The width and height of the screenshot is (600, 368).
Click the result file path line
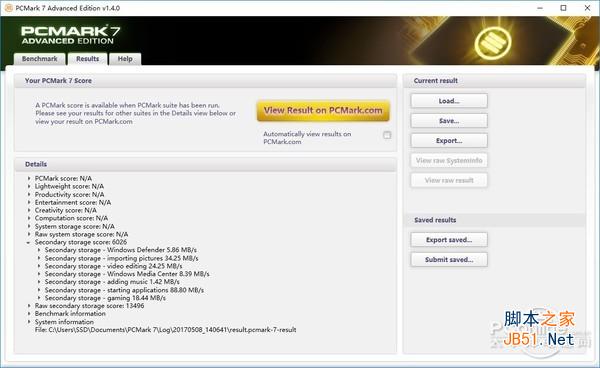pos(165,329)
